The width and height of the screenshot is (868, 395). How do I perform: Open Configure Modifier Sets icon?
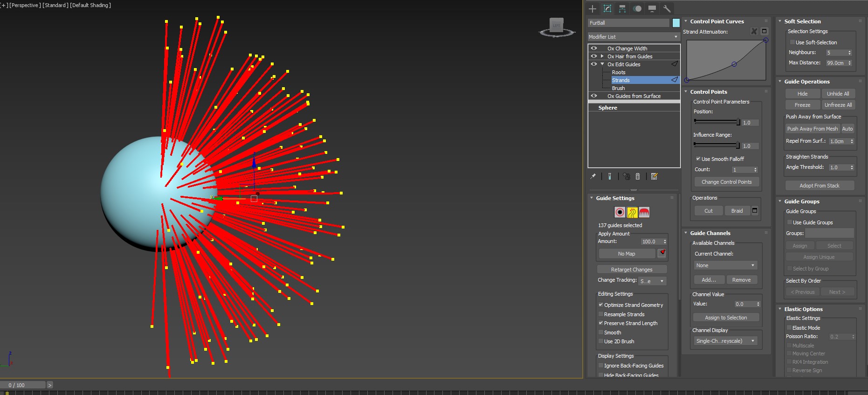654,176
